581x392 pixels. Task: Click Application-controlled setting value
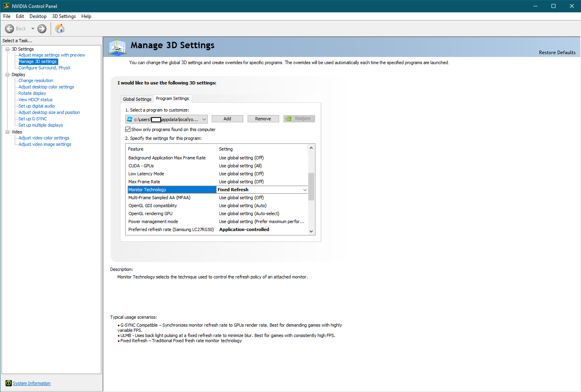244,229
